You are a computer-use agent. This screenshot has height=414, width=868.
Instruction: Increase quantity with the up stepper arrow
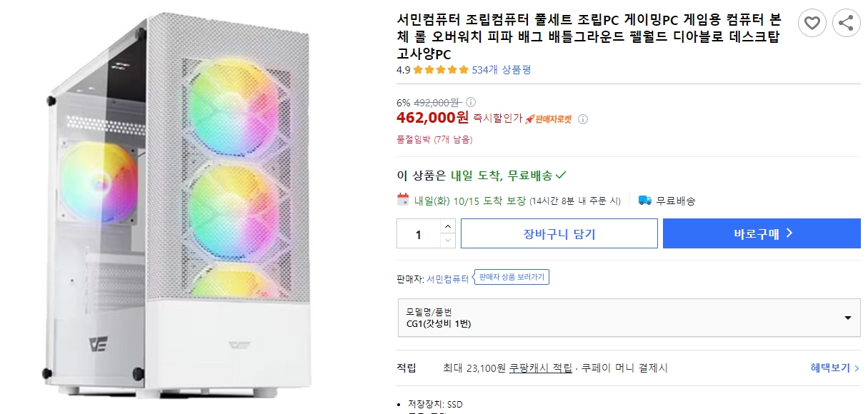coord(449,227)
